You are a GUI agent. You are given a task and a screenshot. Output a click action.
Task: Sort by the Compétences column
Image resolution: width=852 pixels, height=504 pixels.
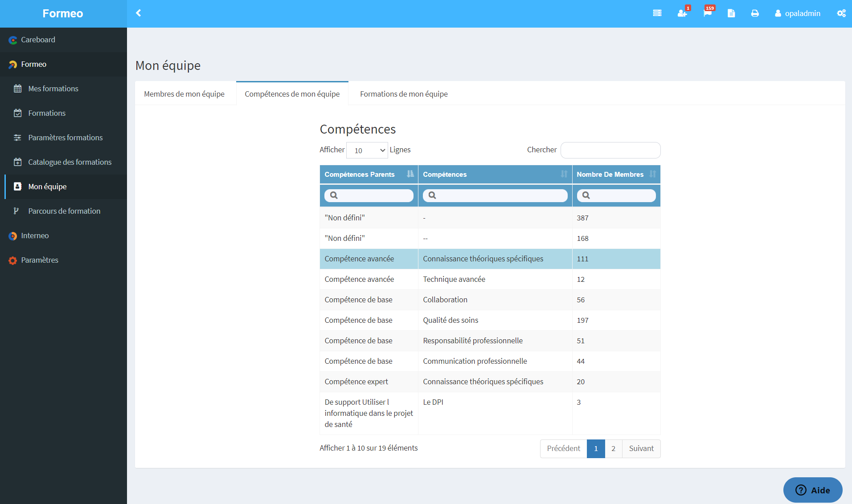point(495,175)
